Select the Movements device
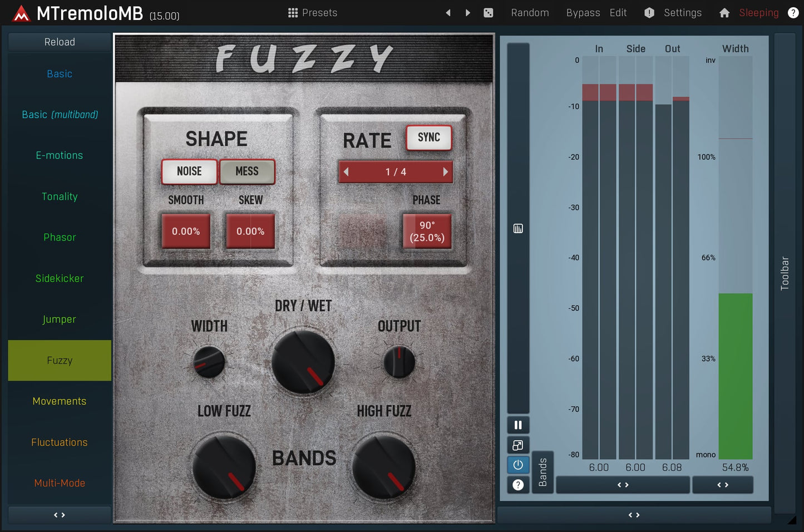This screenshot has width=804, height=532. coord(60,401)
